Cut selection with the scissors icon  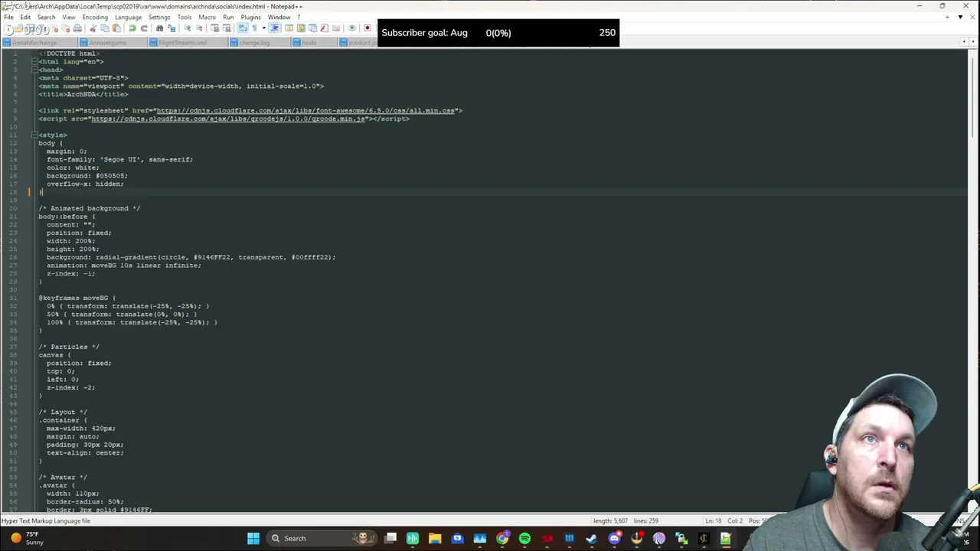pyautogui.click(x=93, y=29)
